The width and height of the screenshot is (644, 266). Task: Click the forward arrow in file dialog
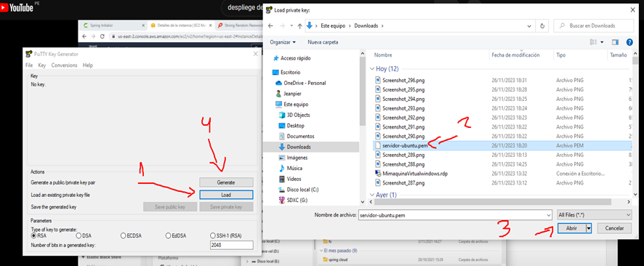click(281, 25)
